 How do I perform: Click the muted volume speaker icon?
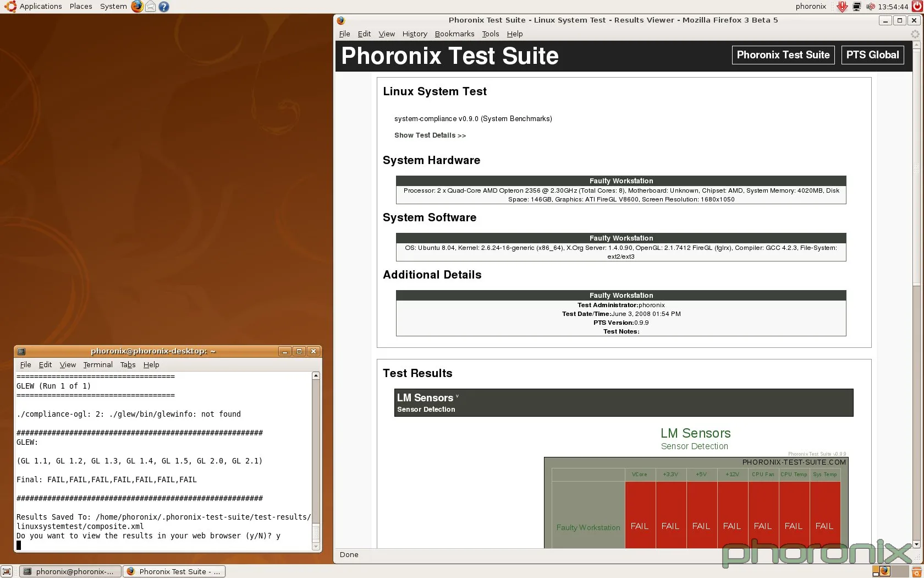click(x=871, y=7)
